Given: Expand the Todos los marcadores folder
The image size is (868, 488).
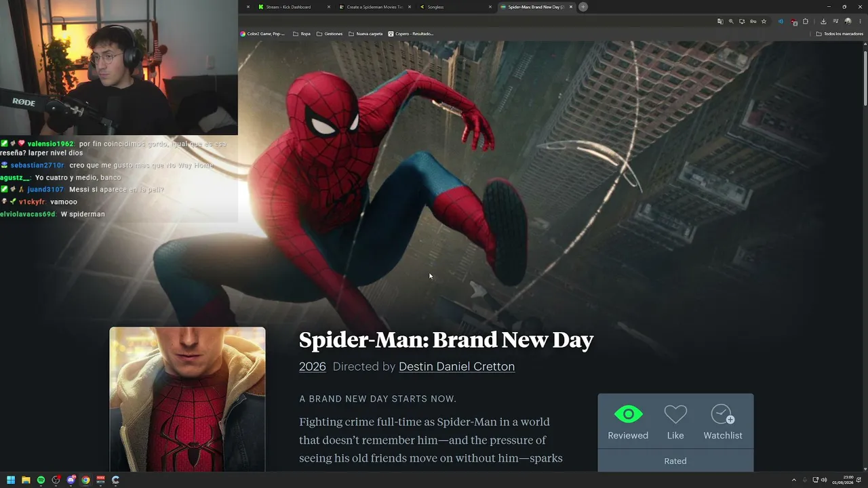Looking at the screenshot, I should 840,33.
